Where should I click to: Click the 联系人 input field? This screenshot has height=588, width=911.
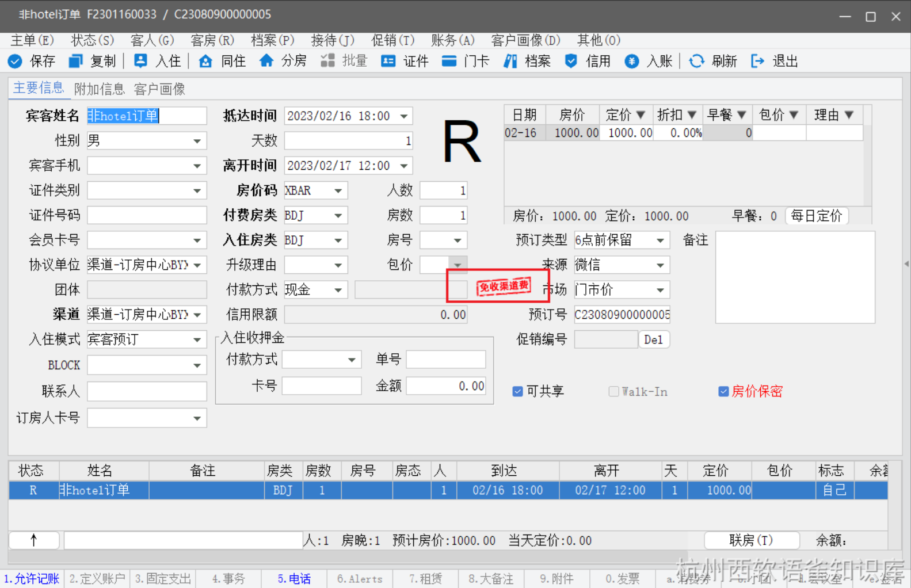[147, 392]
